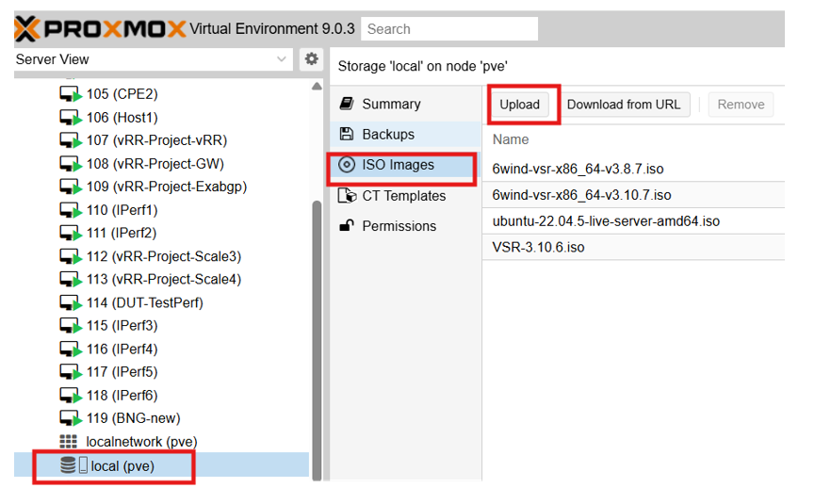Open the gear settings button
Image resolution: width=831 pixels, height=504 pixels.
[312, 58]
